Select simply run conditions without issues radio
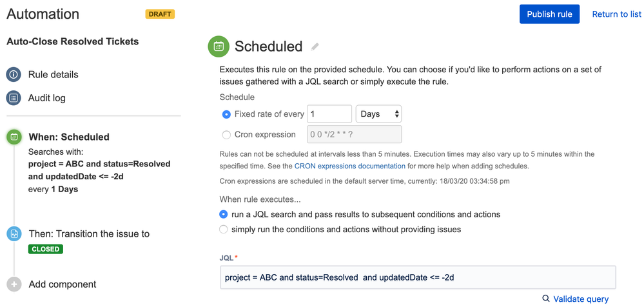644x307 pixels. click(224, 230)
